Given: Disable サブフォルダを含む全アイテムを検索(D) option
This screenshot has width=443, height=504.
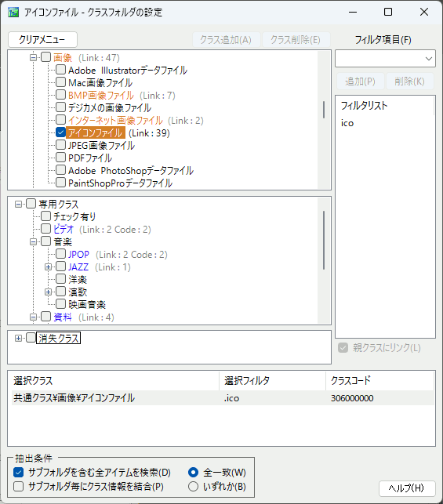Looking at the screenshot, I should pos(18,472).
